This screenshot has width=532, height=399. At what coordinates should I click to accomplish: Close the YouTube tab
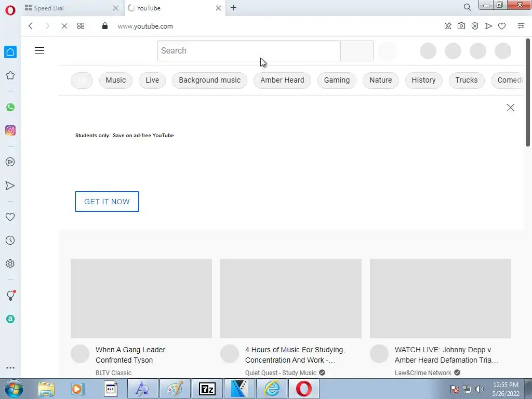(219, 8)
